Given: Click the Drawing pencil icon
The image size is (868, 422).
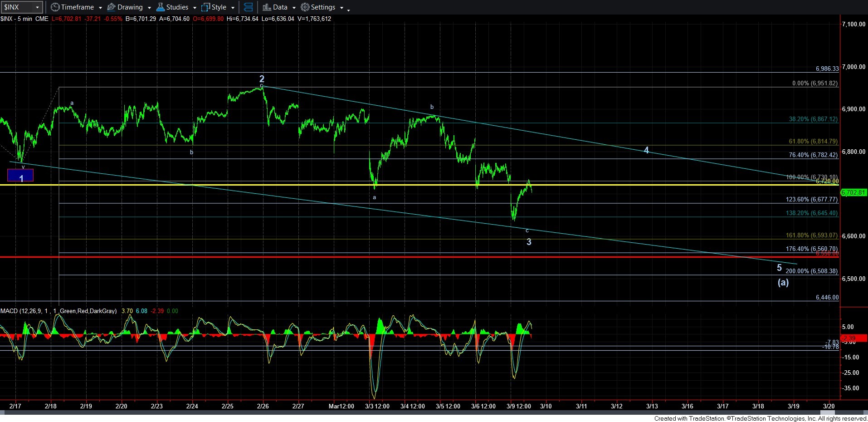Looking at the screenshot, I should coord(111,7).
